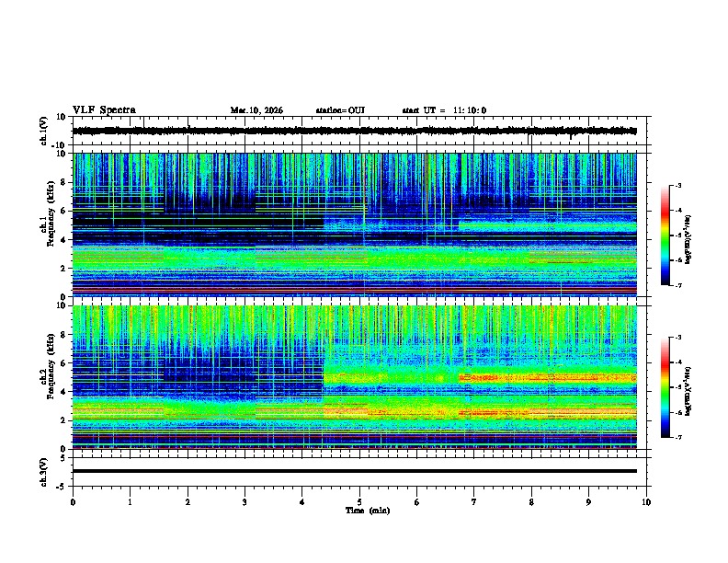The width and height of the screenshot is (728, 563).
Task: Click the "-4" tick on ch.2 colorbar
Action: coord(677,362)
